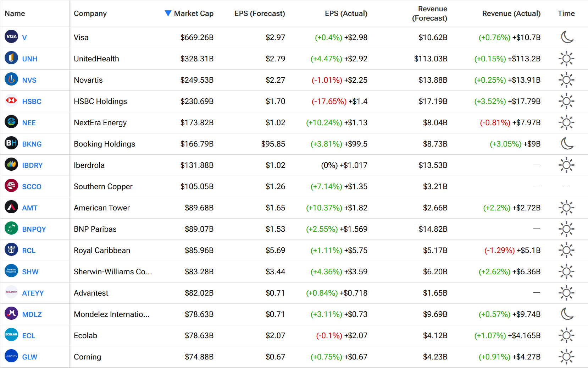Image resolution: width=588 pixels, height=368 pixels.
Task: Click the Southern Copper logo icon
Action: pyautogui.click(x=11, y=186)
